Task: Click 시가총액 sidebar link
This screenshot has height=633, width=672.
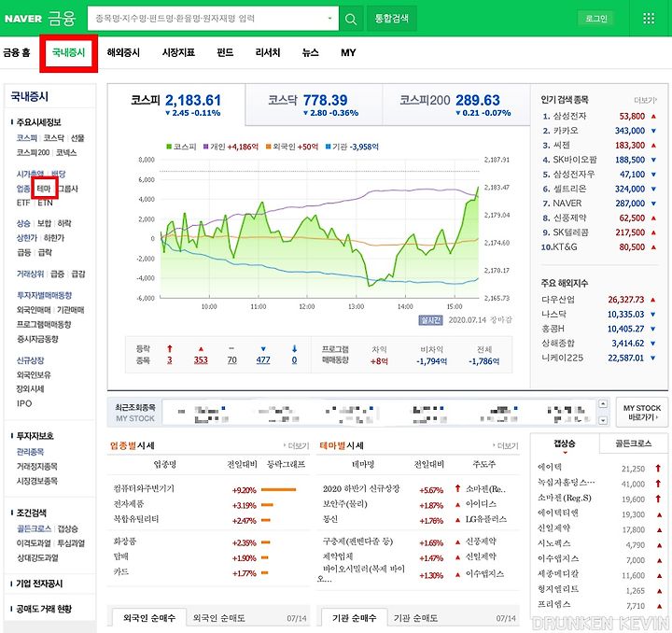Action: [30, 174]
